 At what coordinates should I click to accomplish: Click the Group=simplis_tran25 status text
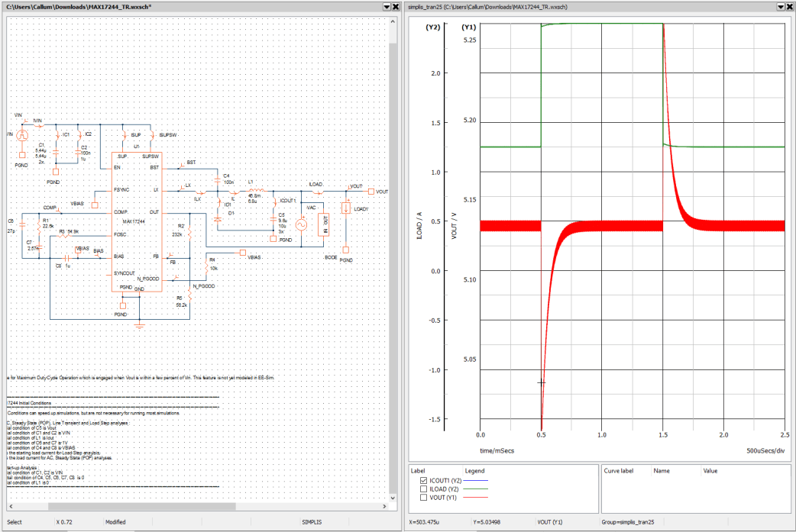pos(627,522)
